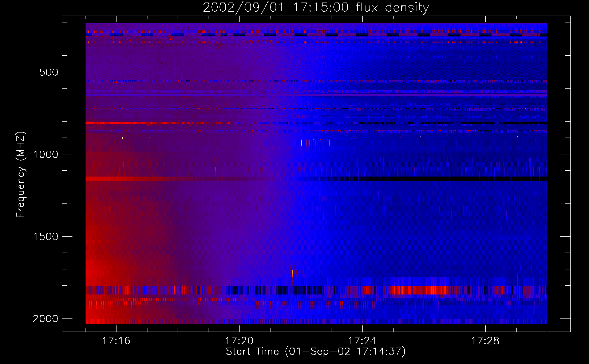The image size is (589, 364).
Task: Click the 'Start Time (01-Sep-02 17:14:37)' axis label
Action: (316, 352)
